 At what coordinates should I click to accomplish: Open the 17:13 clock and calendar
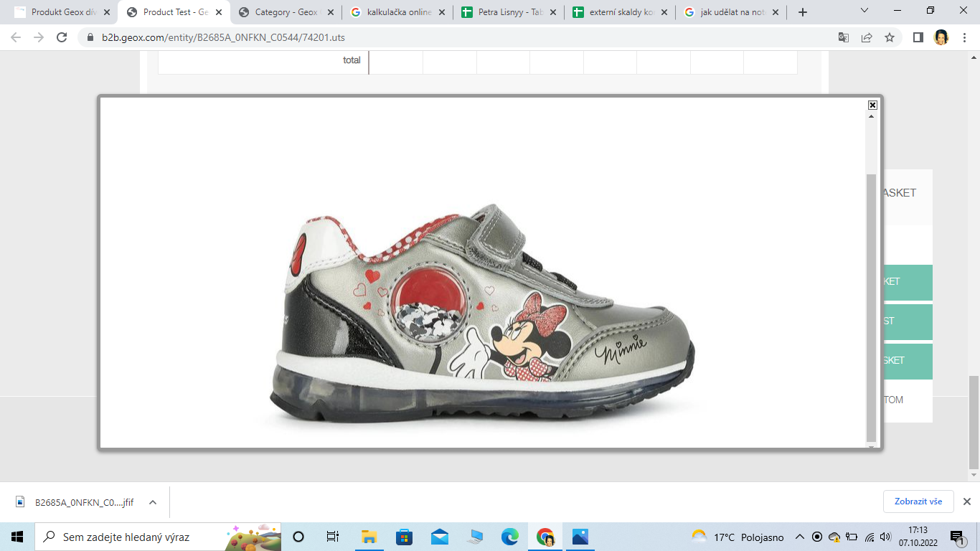pos(918,537)
